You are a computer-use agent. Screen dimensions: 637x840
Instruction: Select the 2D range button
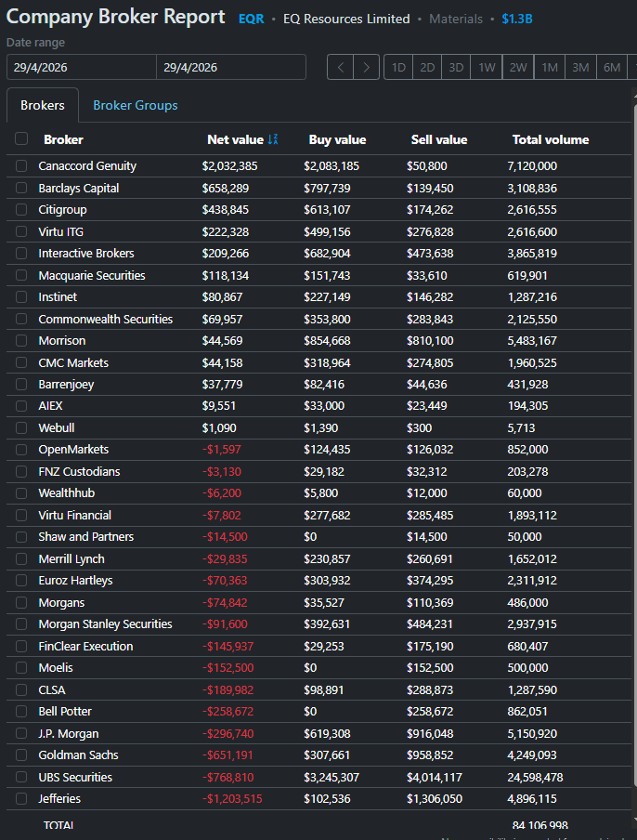(427, 68)
